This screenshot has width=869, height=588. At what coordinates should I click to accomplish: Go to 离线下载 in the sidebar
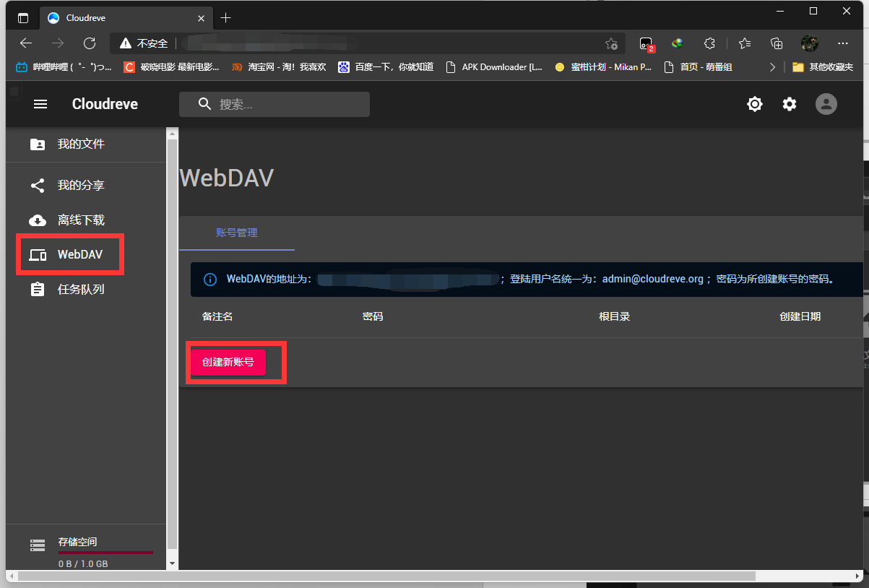86,220
